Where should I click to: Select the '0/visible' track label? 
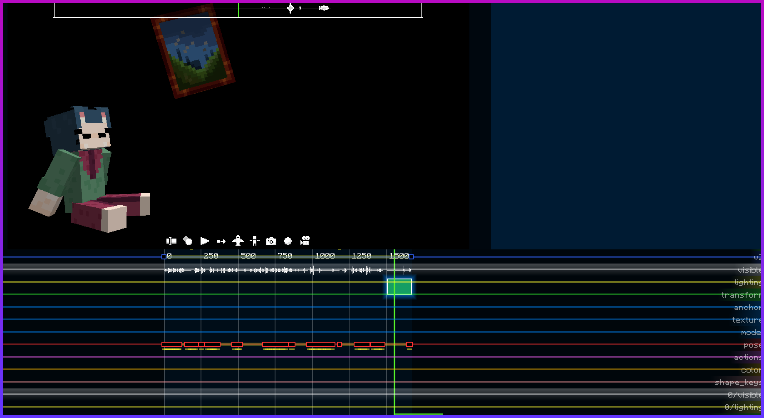744,395
